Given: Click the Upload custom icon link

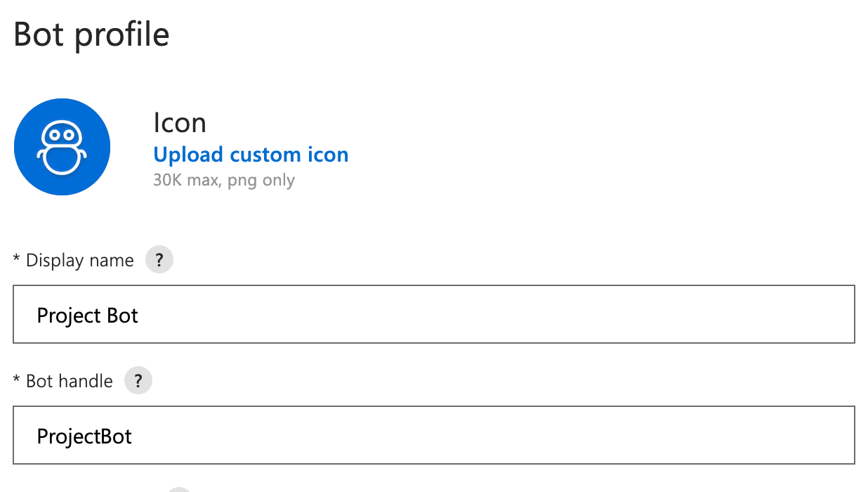Looking at the screenshot, I should point(251,155).
